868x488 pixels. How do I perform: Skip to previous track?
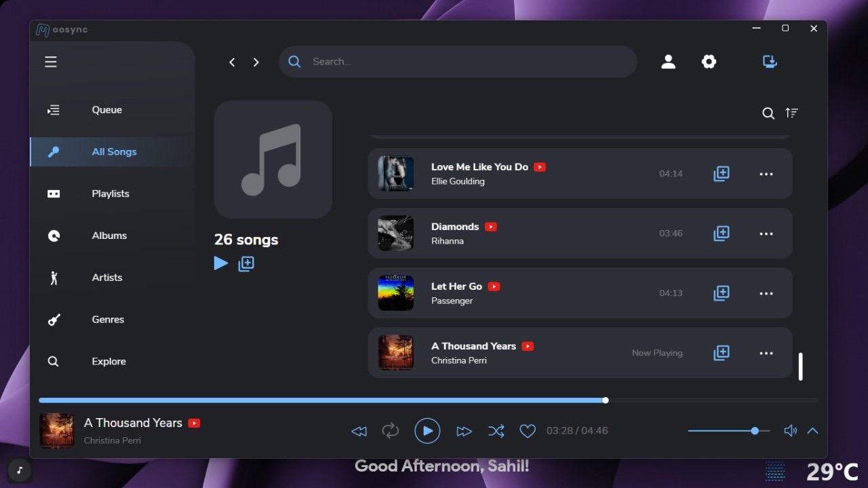(359, 431)
